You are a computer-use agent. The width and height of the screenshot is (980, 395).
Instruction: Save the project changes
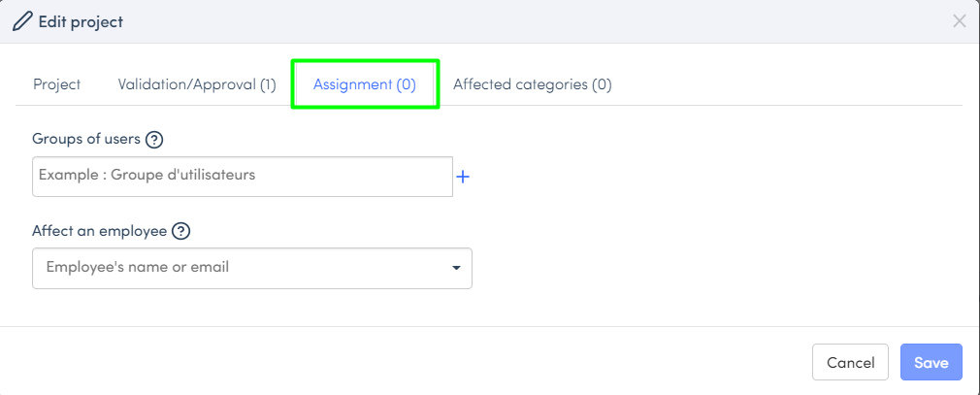pyautogui.click(x=931, y=363)
